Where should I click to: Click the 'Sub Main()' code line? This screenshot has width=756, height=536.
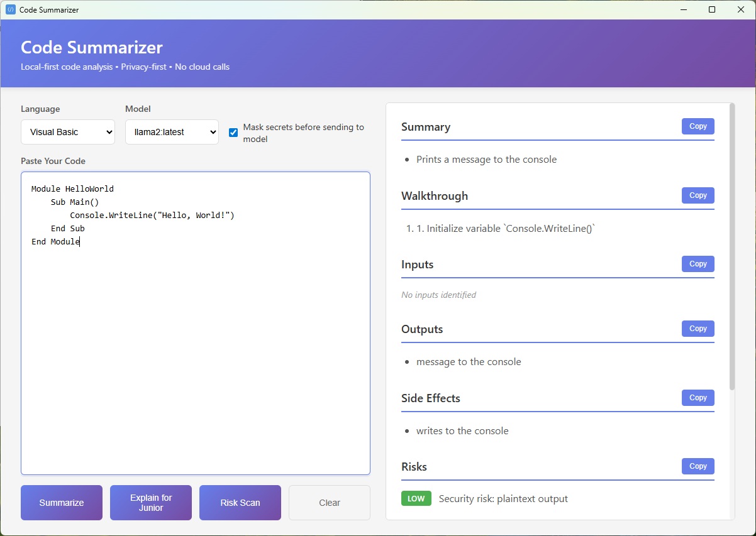[75, 202]
